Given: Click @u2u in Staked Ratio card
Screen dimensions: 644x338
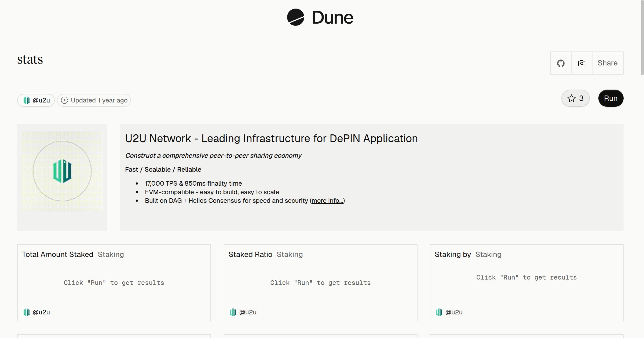Looking at the screenshot, I should tap(248, 312).
